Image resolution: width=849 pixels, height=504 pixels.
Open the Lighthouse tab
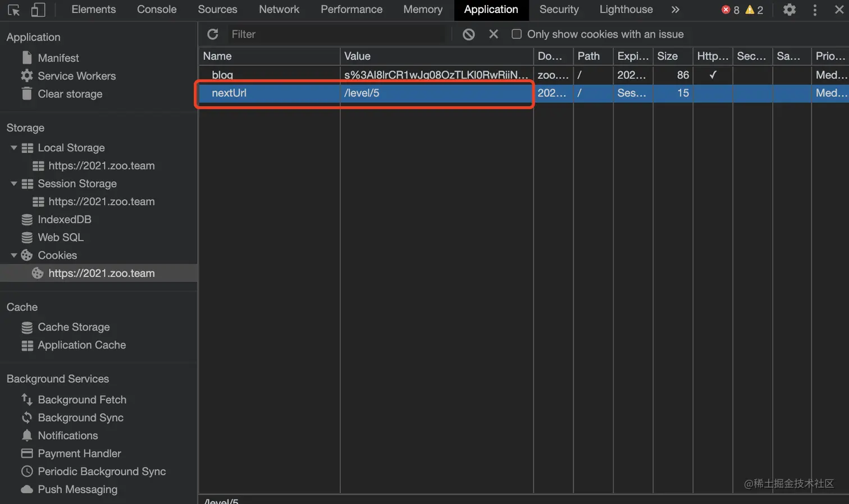[626, 10]
